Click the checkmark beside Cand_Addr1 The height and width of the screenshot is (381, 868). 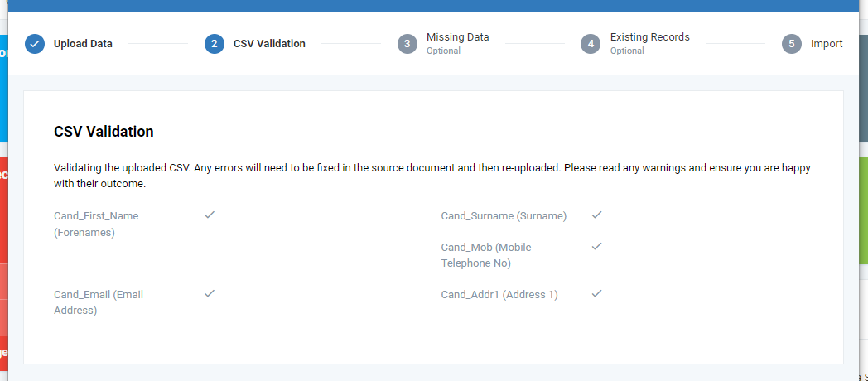pos(596,293)
